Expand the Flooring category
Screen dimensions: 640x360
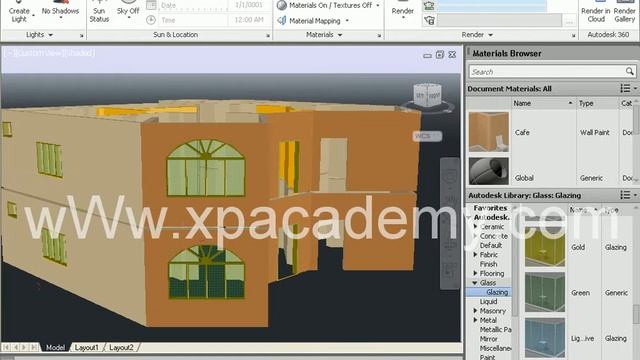pyautogui.click(x=476, y=273)
